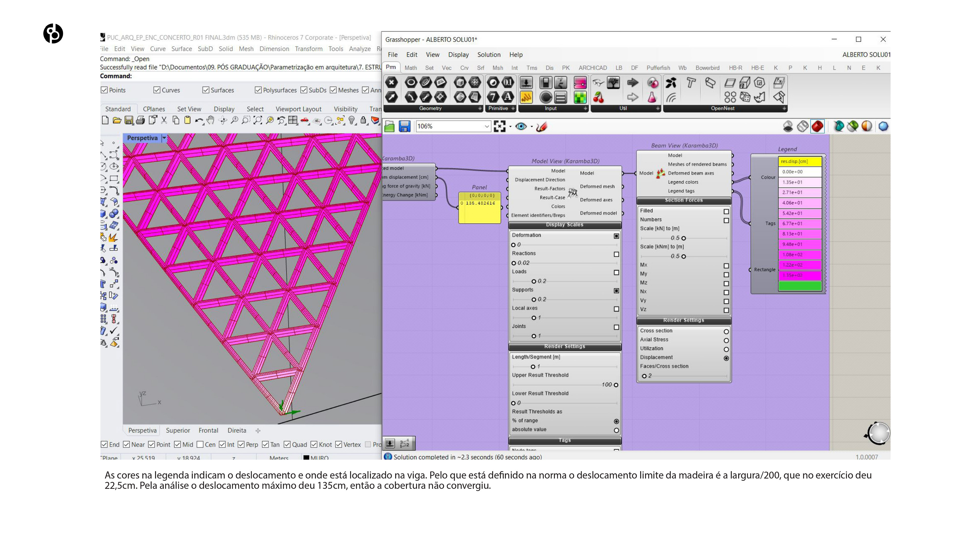The height and width of the screenshot is (551, 980).
Task: Switch to the Frontal viewport tab
Action: tap(208, 430)
